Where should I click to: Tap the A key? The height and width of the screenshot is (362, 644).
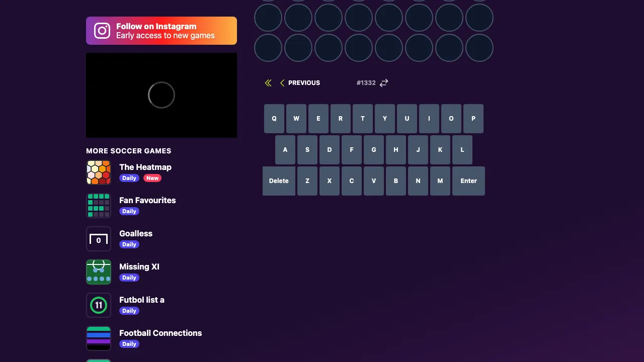285,150
